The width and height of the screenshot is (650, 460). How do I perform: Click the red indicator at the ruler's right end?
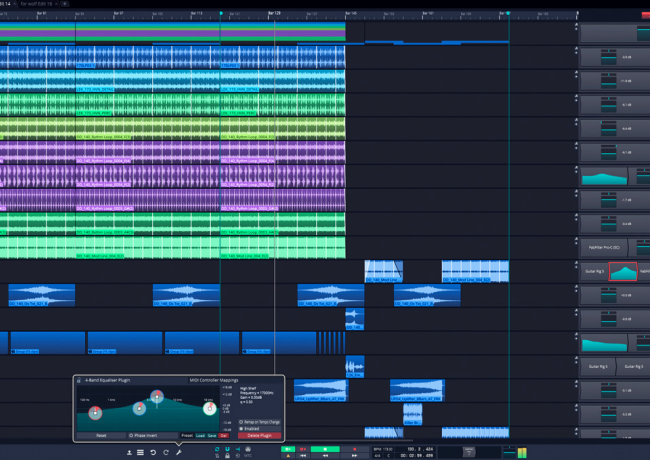click(646, 15)
